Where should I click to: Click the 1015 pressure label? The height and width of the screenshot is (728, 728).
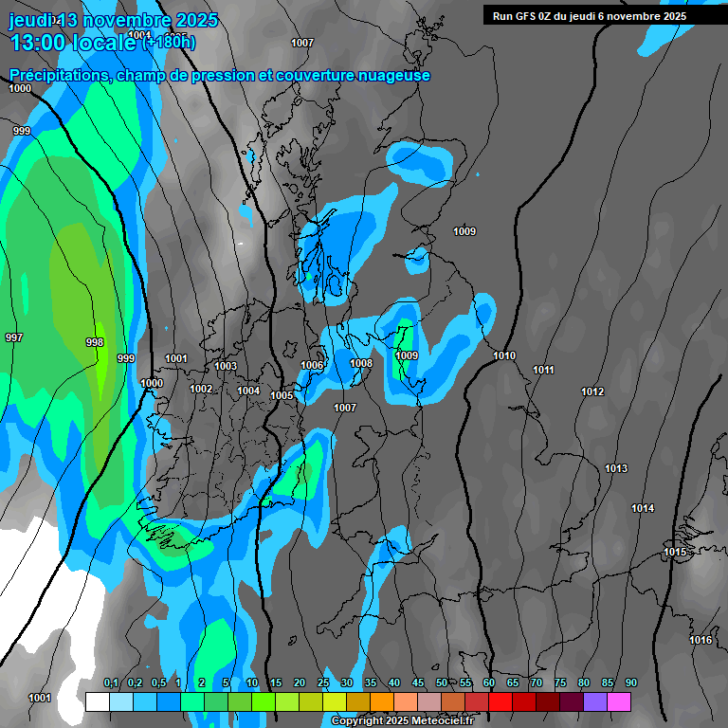[x=675, y=553]
